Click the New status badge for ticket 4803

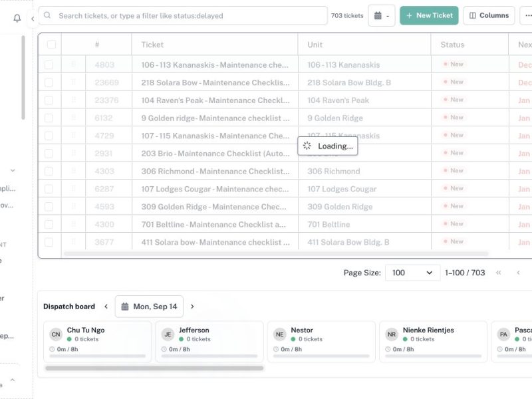(454, 64)
